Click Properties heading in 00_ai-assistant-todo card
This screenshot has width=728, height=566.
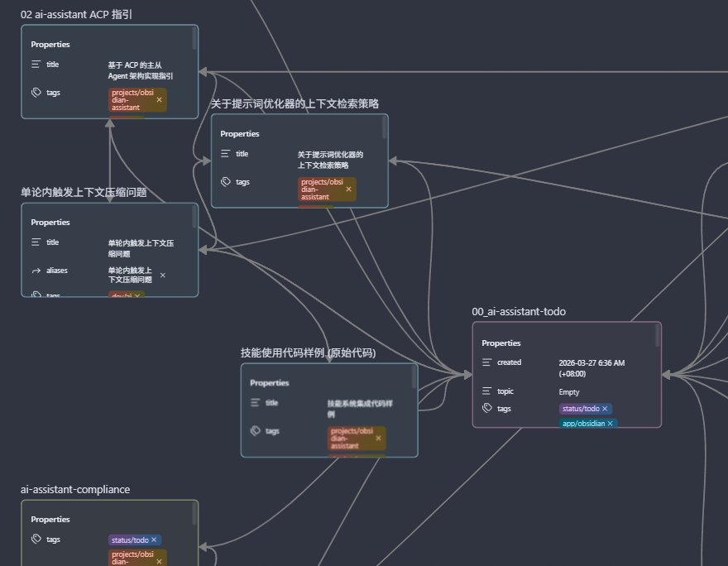pyautogui.click(x=501, y=343)
